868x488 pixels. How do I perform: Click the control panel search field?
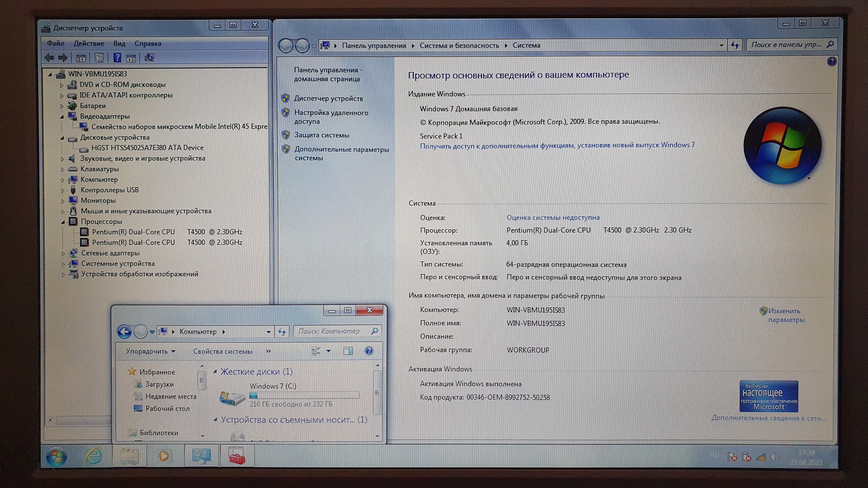point(786,44)
